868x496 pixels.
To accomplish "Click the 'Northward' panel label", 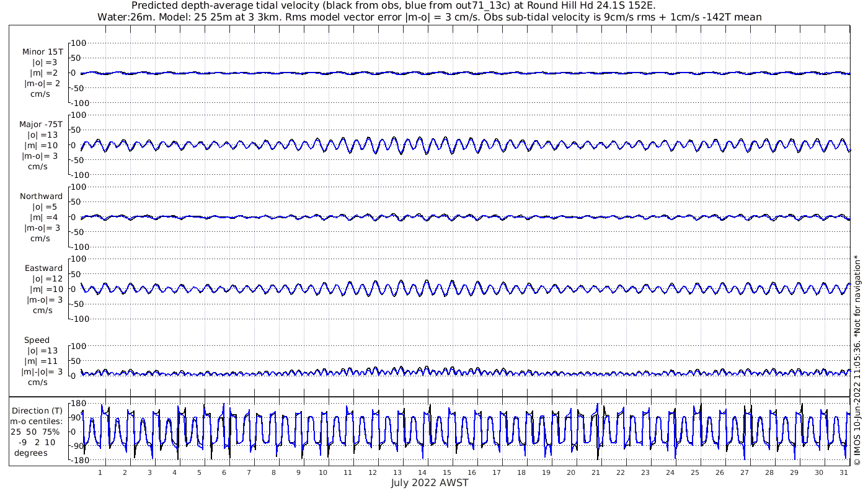I will (41, 197).
